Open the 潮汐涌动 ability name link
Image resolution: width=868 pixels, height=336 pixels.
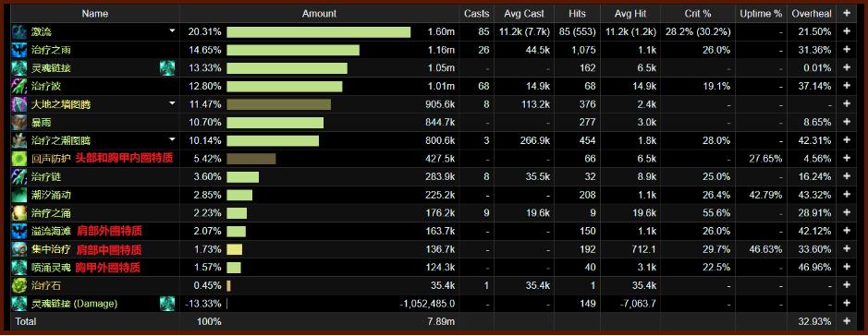[x=51, y=195]
